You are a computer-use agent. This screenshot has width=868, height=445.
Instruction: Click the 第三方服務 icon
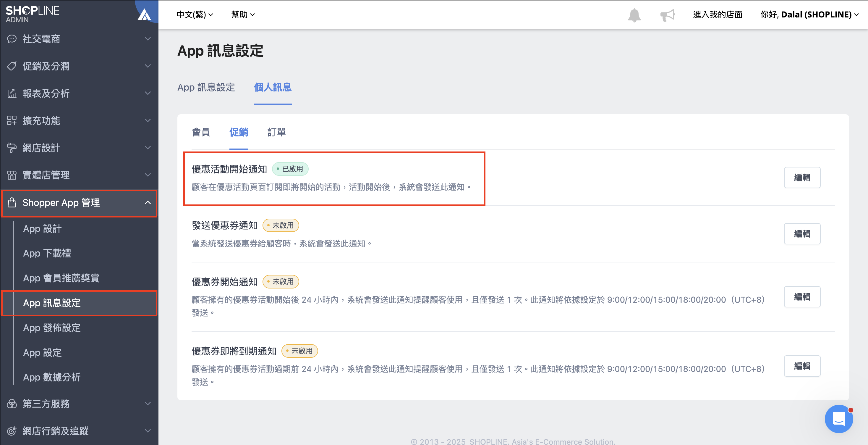[x=12, y=404]
